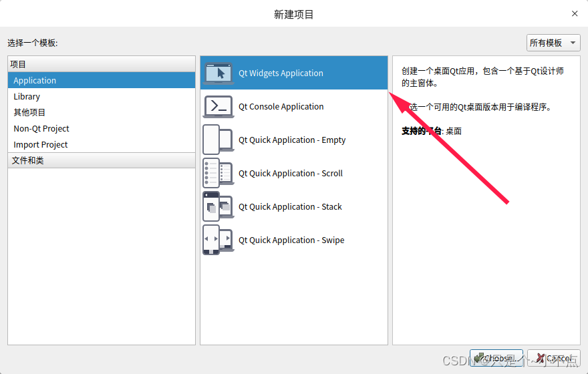Select the Non-Qt Project category
588x374 pixels.
pyautogui.click(x=102, y=128)
